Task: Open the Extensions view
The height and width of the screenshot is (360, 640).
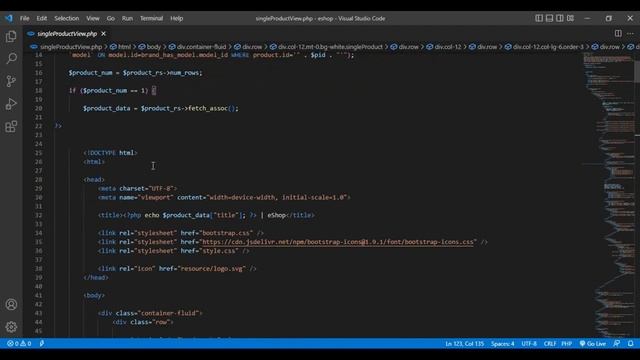Action: pos(11,127)
